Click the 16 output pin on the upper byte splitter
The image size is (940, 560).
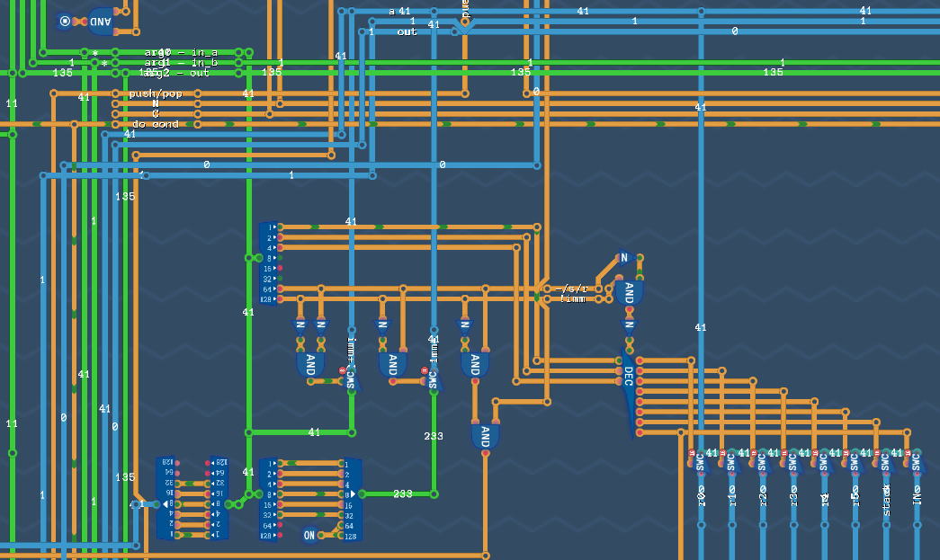pyautogui.click(x=280, y=269)
